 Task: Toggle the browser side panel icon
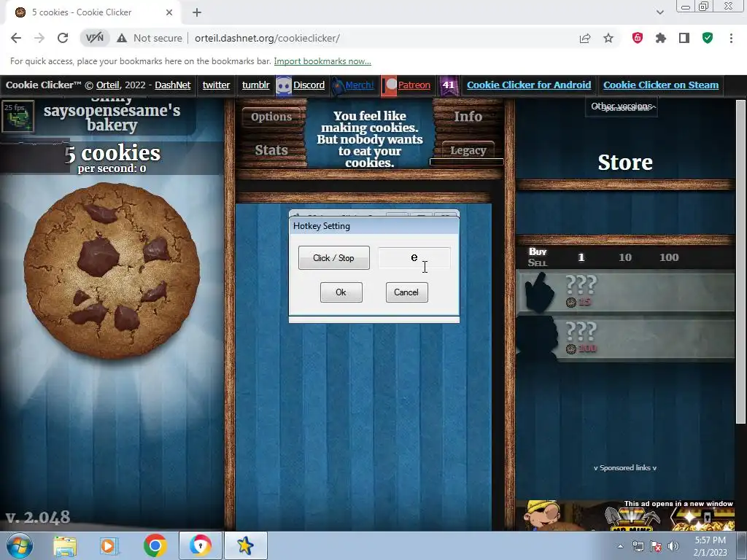click(684, 38)
